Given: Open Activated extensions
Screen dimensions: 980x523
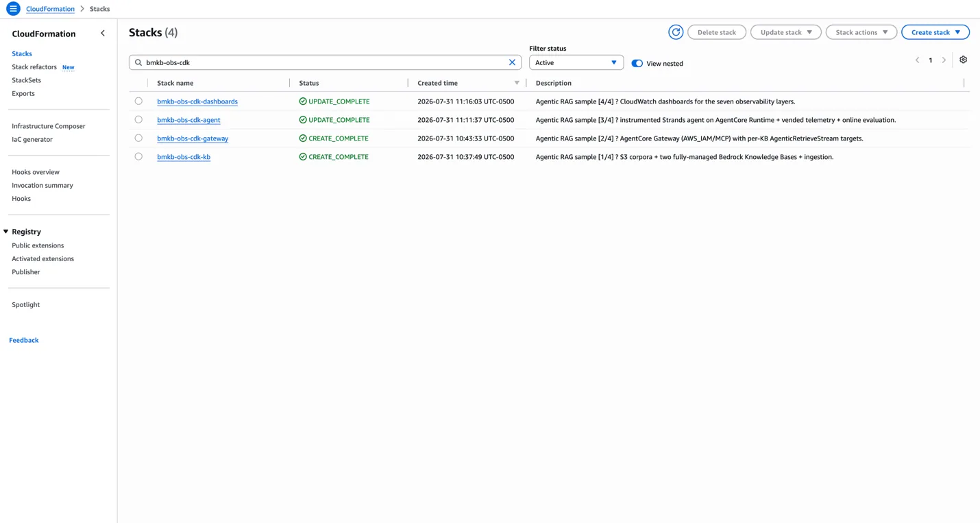Looking at the screenshot, I should pyautogui.click(x=42, y=258).
